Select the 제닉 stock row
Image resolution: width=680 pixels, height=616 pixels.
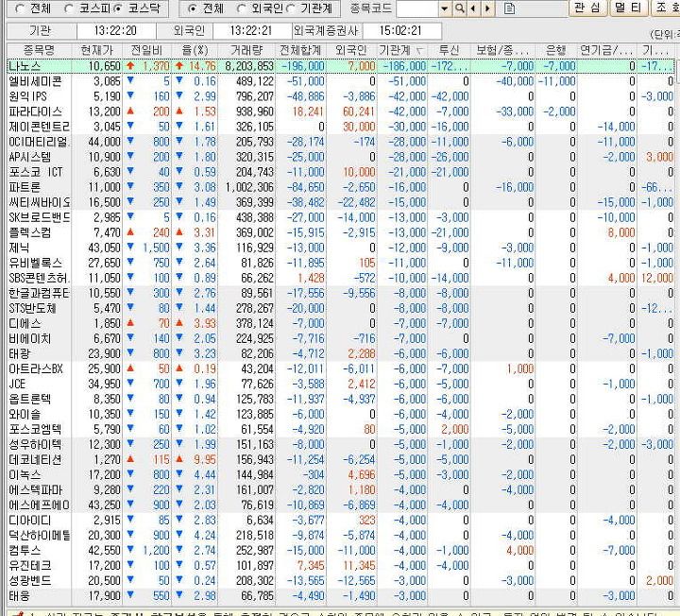pyautogui.click(x=341, y=248)
